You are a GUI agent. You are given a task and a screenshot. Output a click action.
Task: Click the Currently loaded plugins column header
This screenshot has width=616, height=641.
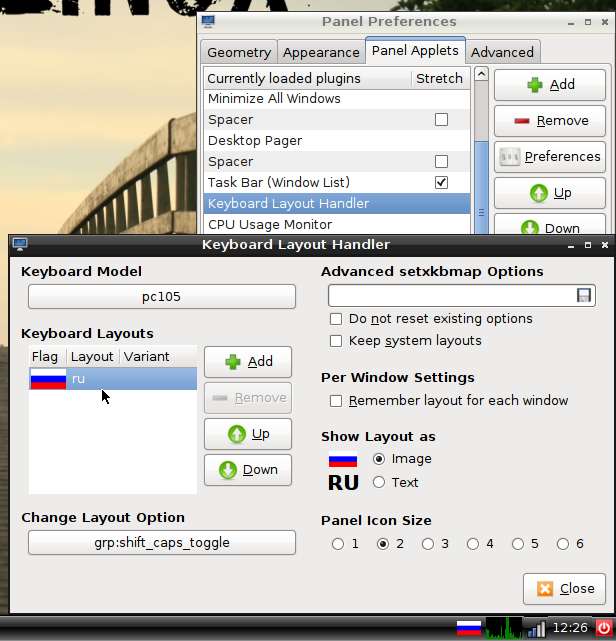point(307,78)
